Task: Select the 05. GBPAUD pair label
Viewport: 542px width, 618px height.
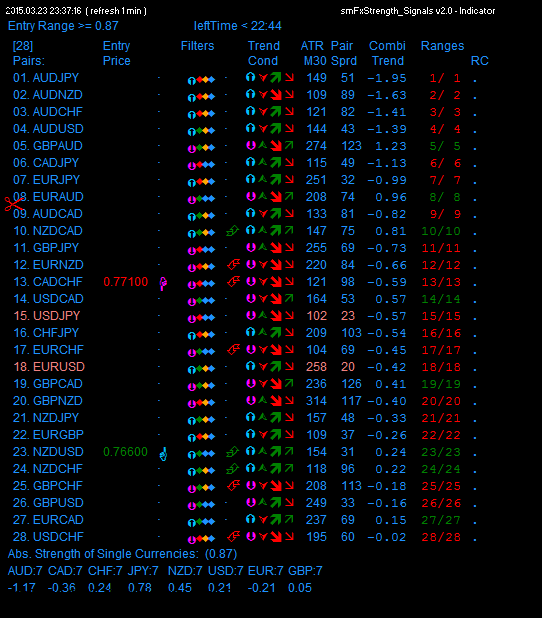Action: [48, 146]
